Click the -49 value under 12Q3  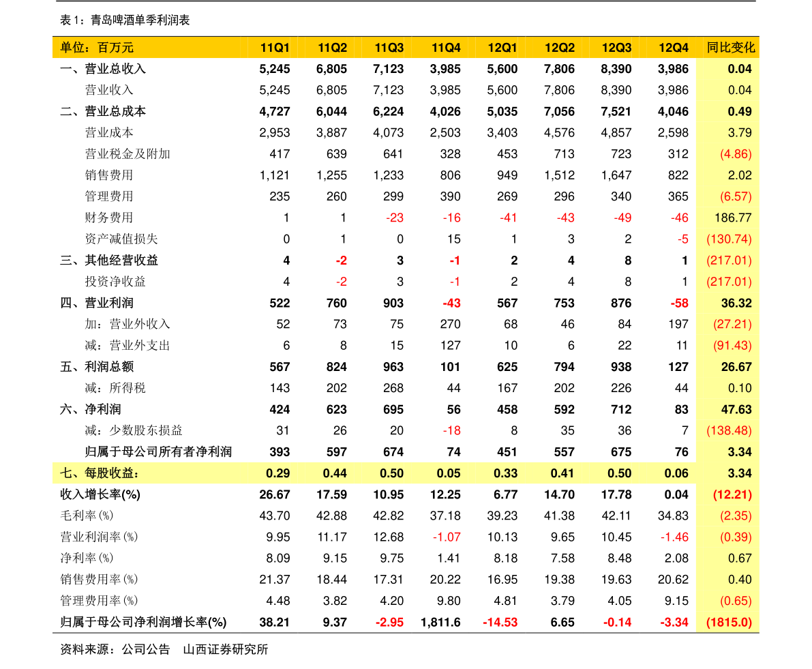click(622, 218)
